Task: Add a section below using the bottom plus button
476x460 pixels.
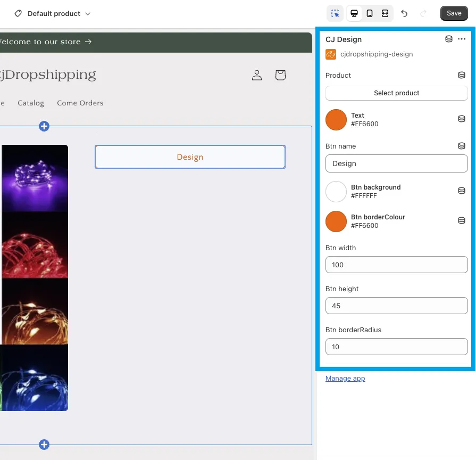Action: [44, 445]
